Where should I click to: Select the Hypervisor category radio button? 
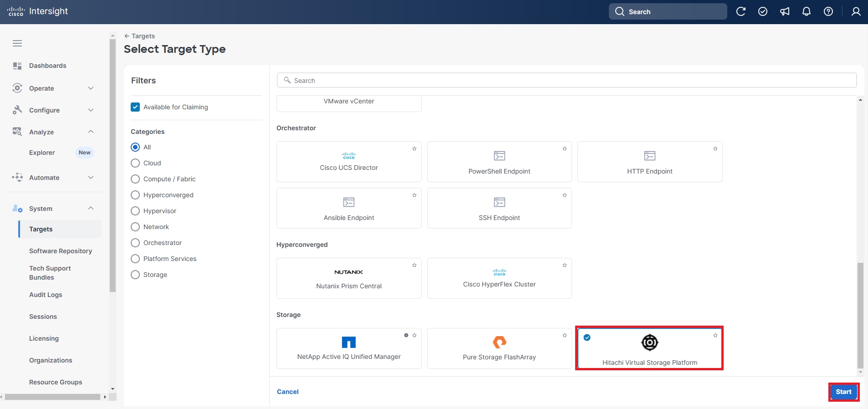pyautogui.click(x=135, y=211)
